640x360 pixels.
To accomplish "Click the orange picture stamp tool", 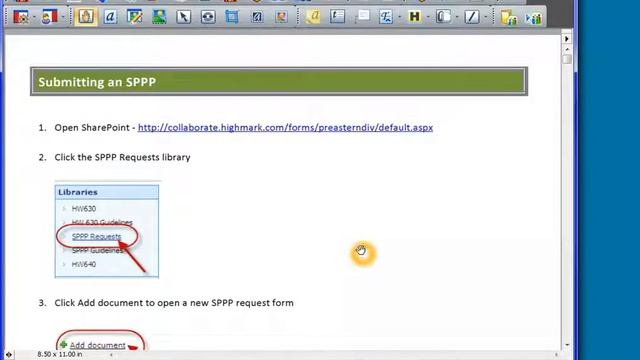I will pyautogui.click(x=281, y=17).
